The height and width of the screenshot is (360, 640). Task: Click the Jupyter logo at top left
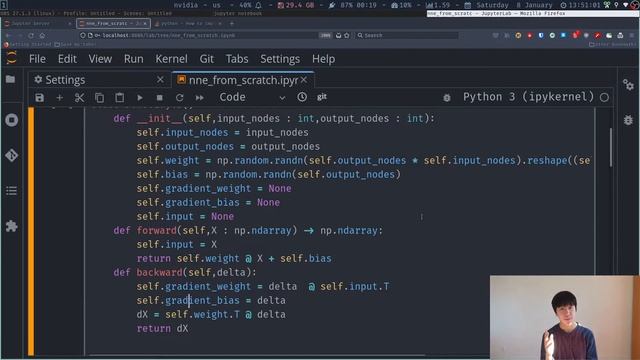tap(11, 58)
